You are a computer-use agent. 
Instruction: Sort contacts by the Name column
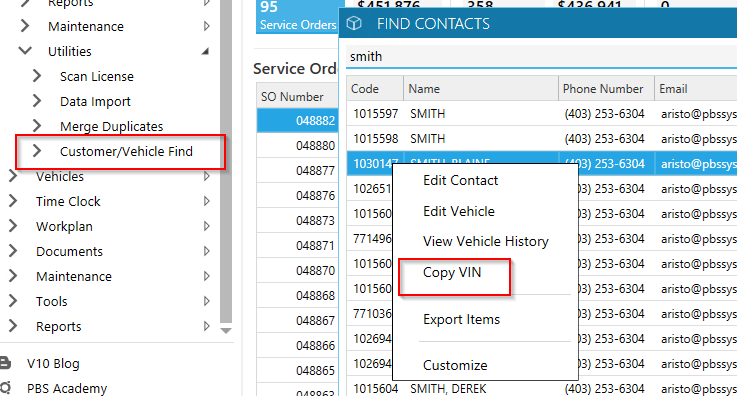pyautogui.click(x=481, y=88)
